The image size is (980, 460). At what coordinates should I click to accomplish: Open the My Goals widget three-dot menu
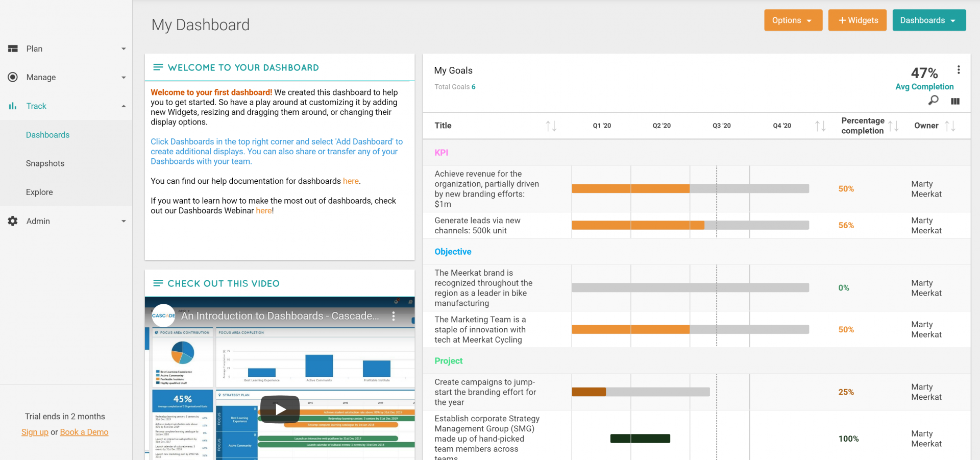[959, 70]
